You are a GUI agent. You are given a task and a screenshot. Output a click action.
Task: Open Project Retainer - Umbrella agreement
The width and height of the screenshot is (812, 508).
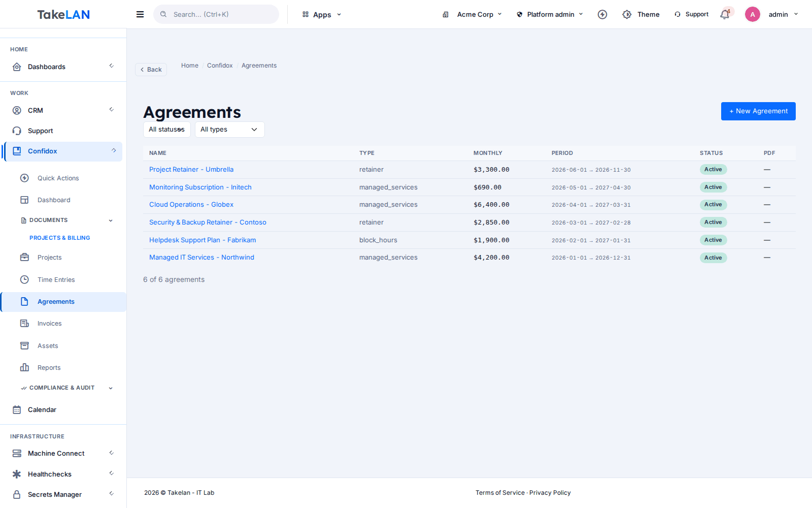point(191,170)
